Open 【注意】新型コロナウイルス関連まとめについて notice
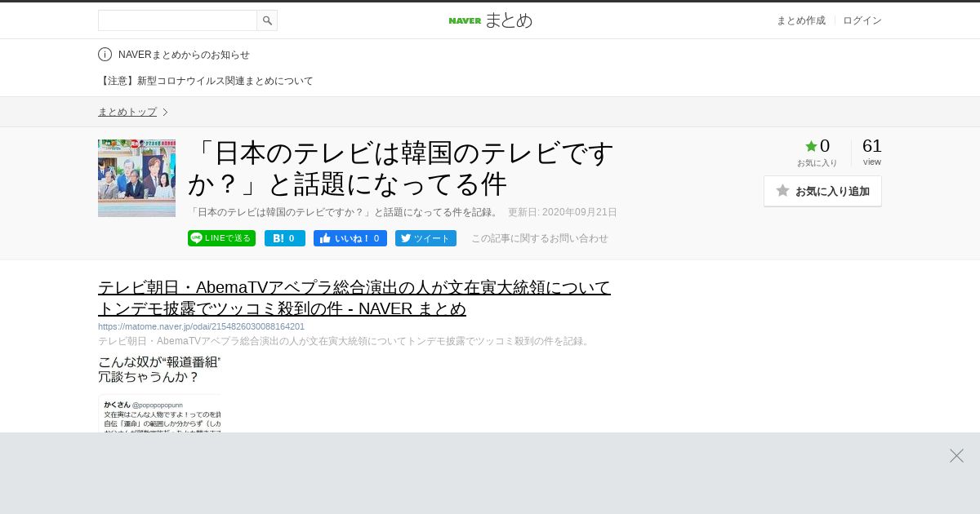 (x=206, y=81)
